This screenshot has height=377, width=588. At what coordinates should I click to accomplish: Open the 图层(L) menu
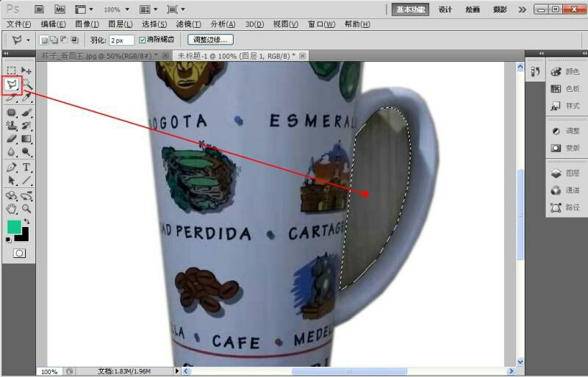click(x=121, y=24)
